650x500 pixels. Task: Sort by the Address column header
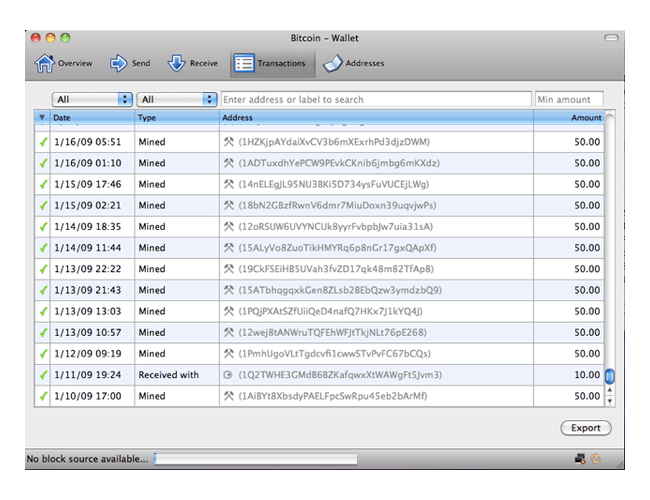coord(376,118)
